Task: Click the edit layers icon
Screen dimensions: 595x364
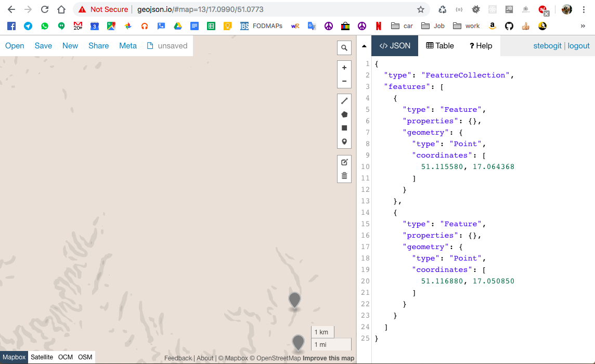Action: (344, 162)
